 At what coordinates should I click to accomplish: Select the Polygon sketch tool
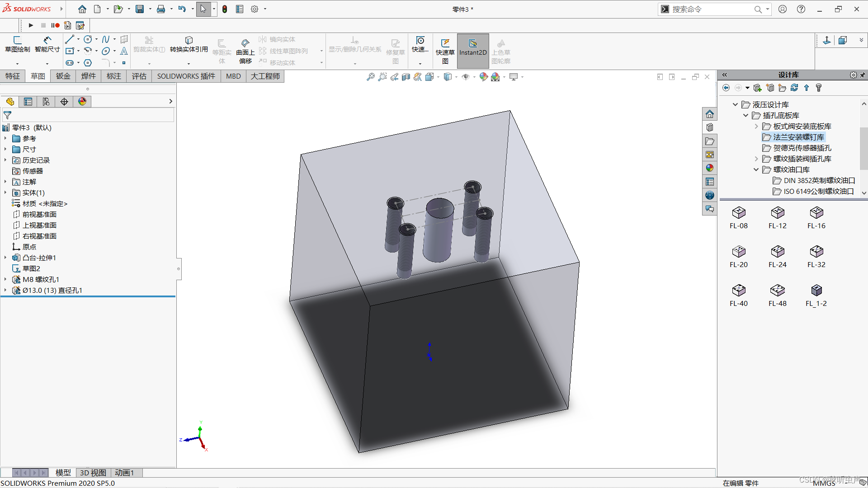pyautogui.click(x=88, y=63)
